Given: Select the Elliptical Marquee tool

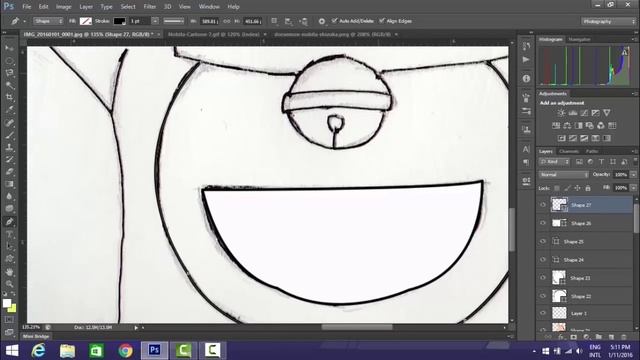Looking at the screenshot, I should pyautogui.click(x=9, y=61).
